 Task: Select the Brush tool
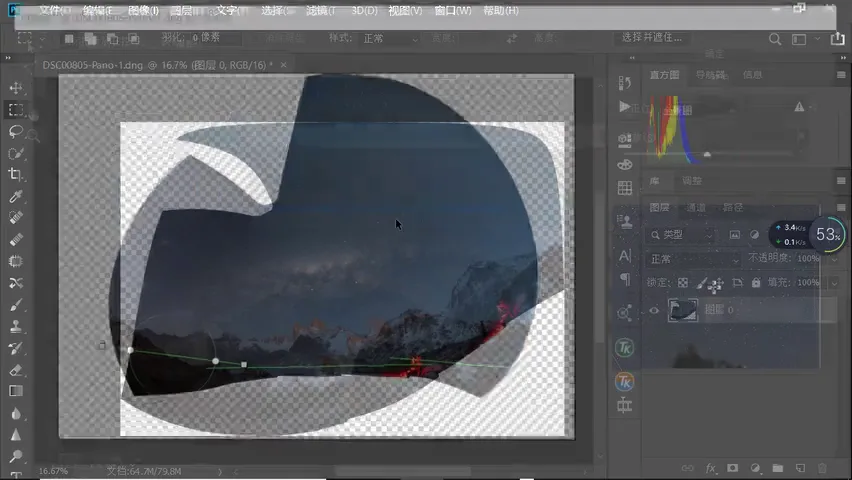[x=15, y=305]
